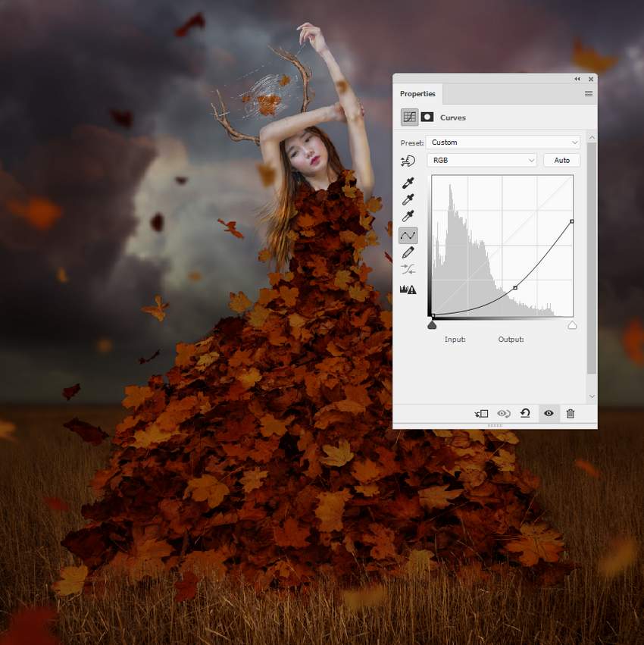
Task: Click the bottom-left curve control point
Action: [x=433, y=315]
